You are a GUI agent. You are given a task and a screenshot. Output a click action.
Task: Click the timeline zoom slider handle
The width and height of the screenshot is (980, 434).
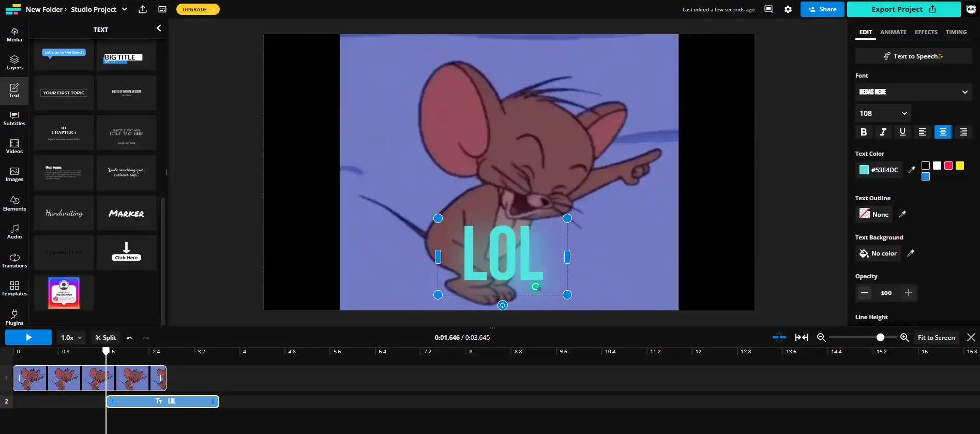pos(880,337)
